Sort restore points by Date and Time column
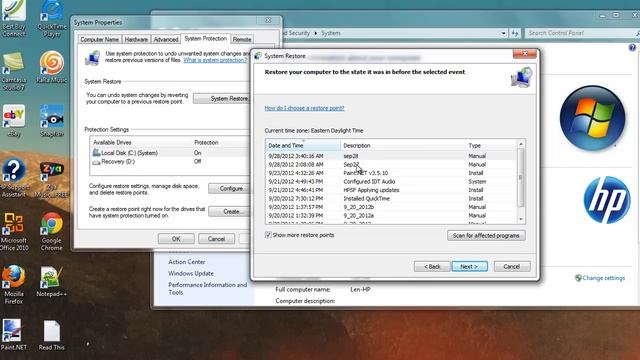The height and width of the screenshot is (360, 640). point(303,145)
